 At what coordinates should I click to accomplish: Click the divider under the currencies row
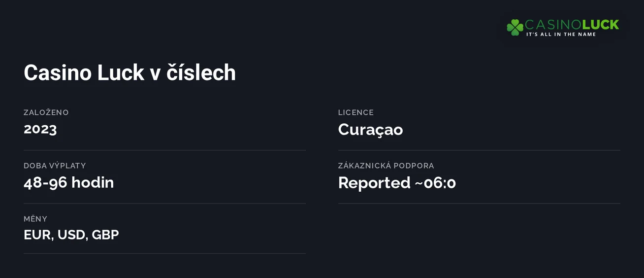pos(164,254)
